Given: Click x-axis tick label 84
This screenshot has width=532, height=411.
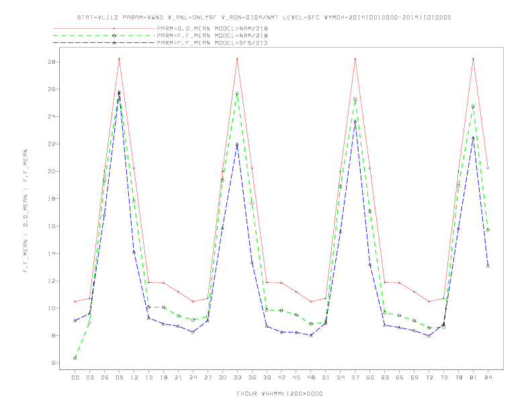Looking at the screenshot, I should point(488,377).
